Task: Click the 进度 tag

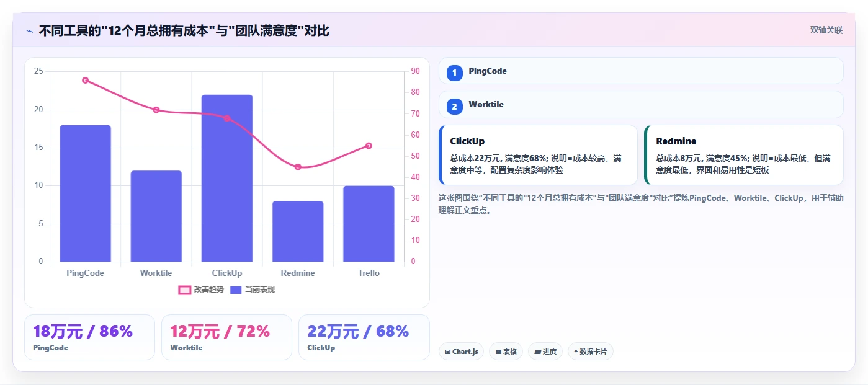Action: pos(545,352)
